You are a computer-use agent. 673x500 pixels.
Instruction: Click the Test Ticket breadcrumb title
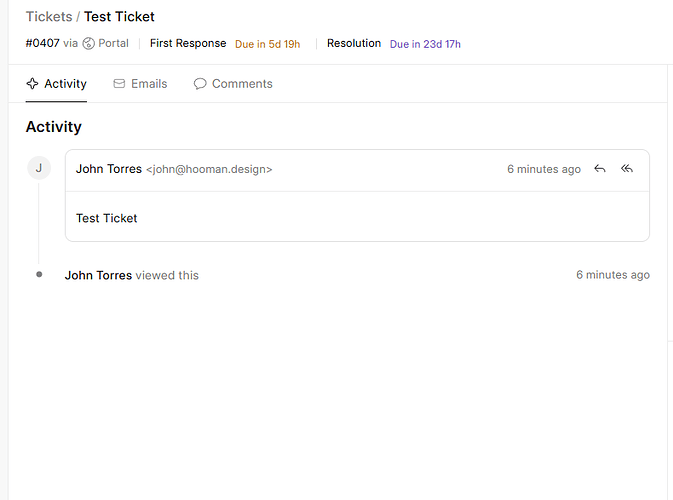pos(119,16)
